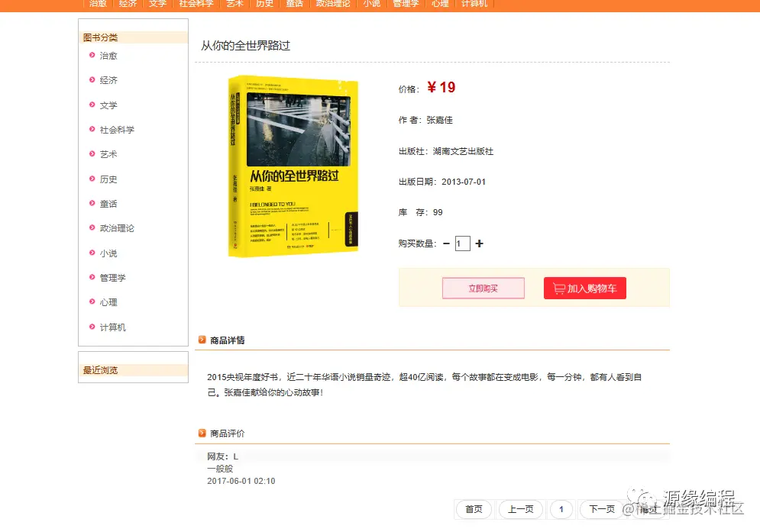Select 文学 in the top orange navigation bar

point(157,3)
